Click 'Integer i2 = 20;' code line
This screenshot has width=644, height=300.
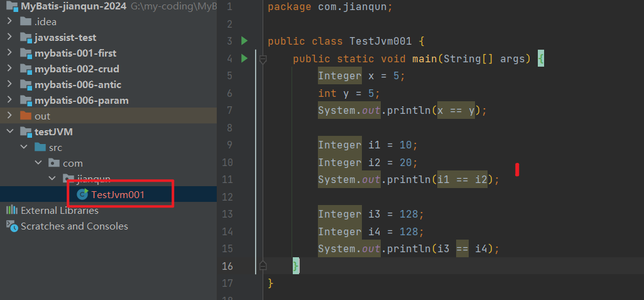coord(368,162)
